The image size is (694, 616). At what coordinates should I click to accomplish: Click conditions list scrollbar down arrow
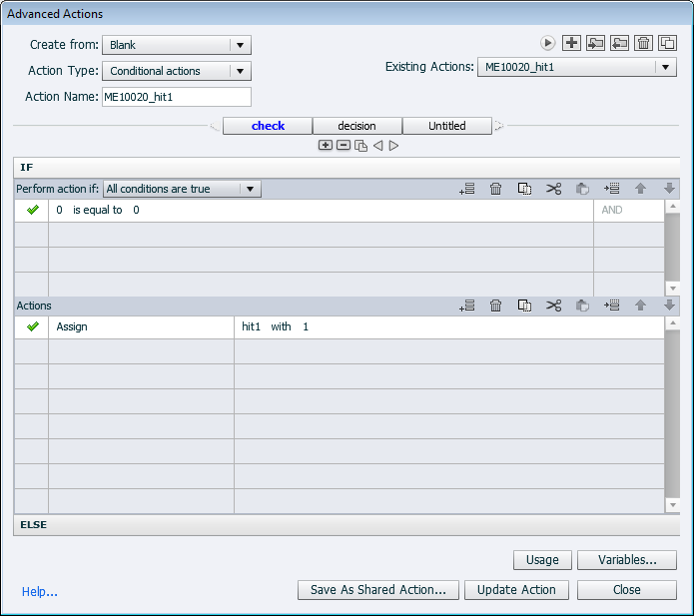pos(673,289)
